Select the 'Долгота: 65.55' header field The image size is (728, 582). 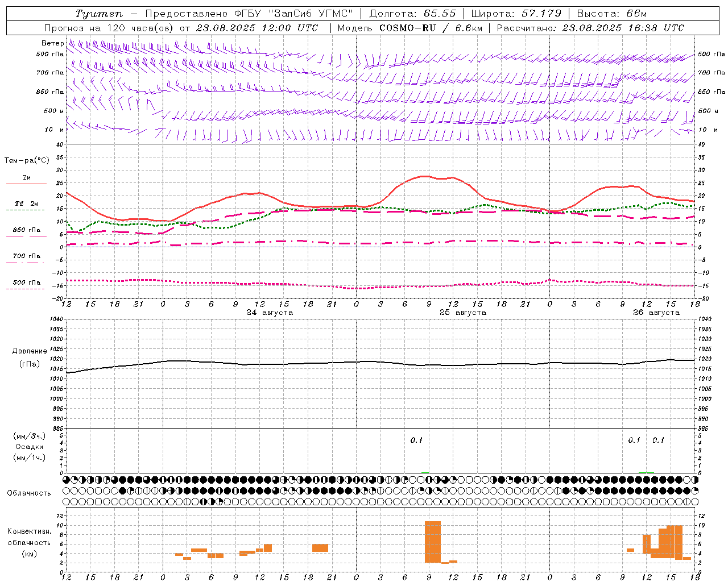pos(412,14)
